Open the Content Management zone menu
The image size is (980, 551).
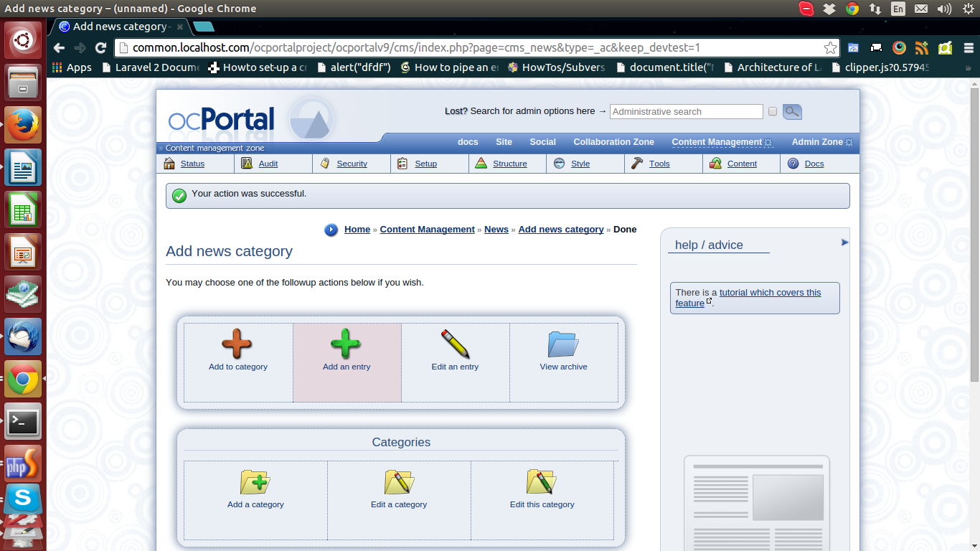click(717, 142)
